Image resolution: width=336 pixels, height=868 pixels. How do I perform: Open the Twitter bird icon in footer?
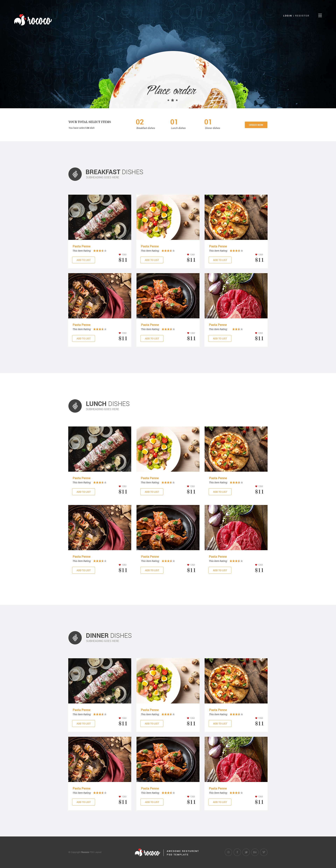(246, 852)
